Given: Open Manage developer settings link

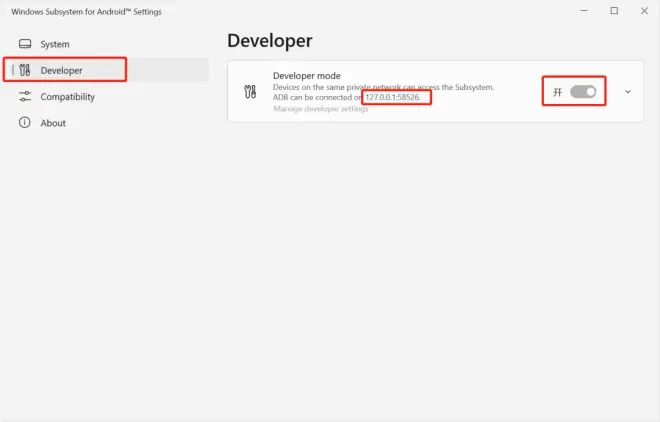Looking at the screenshot, I should pyautogui.click(x=321, y=109).
